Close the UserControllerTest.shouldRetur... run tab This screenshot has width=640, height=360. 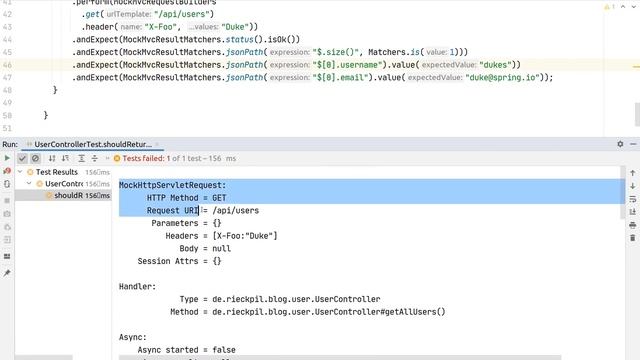tap(157, 144)
